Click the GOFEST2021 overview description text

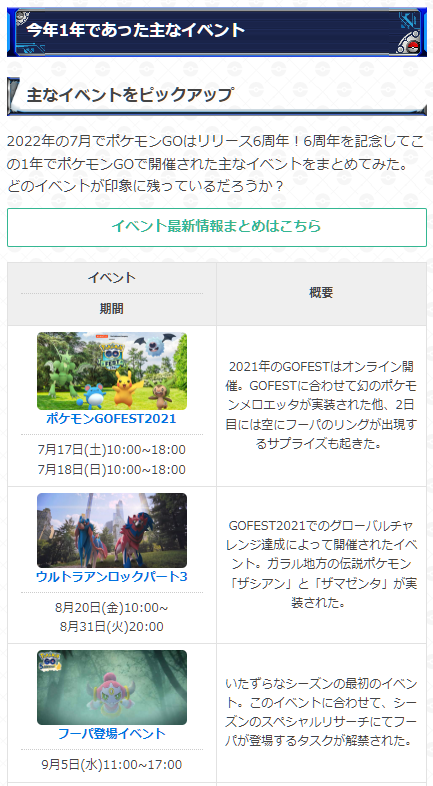(321, 405)
